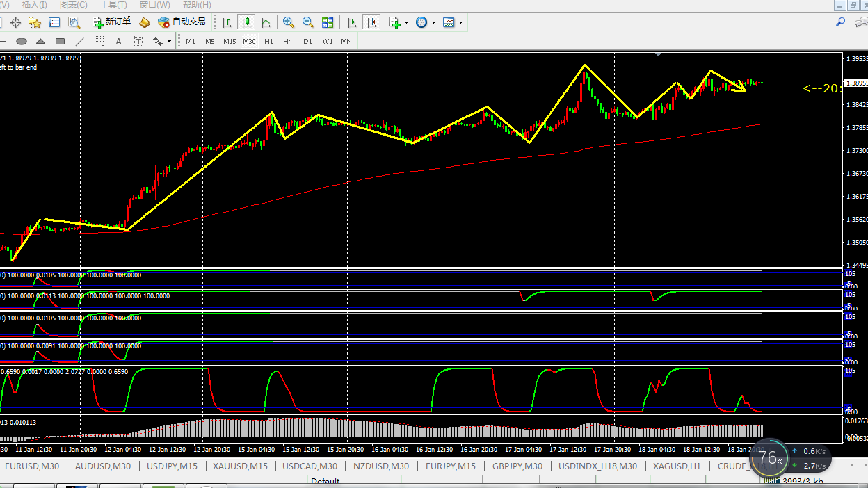Image resolution: width=868 pixels, height=488 pixels.
Task: Open the 工具(T) menu
Action: 113,5
